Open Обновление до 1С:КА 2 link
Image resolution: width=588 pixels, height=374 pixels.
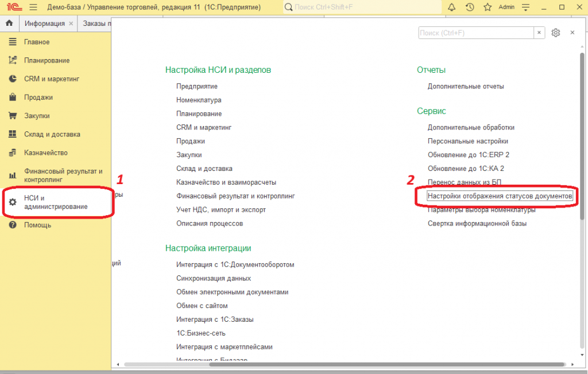[466, 169]
